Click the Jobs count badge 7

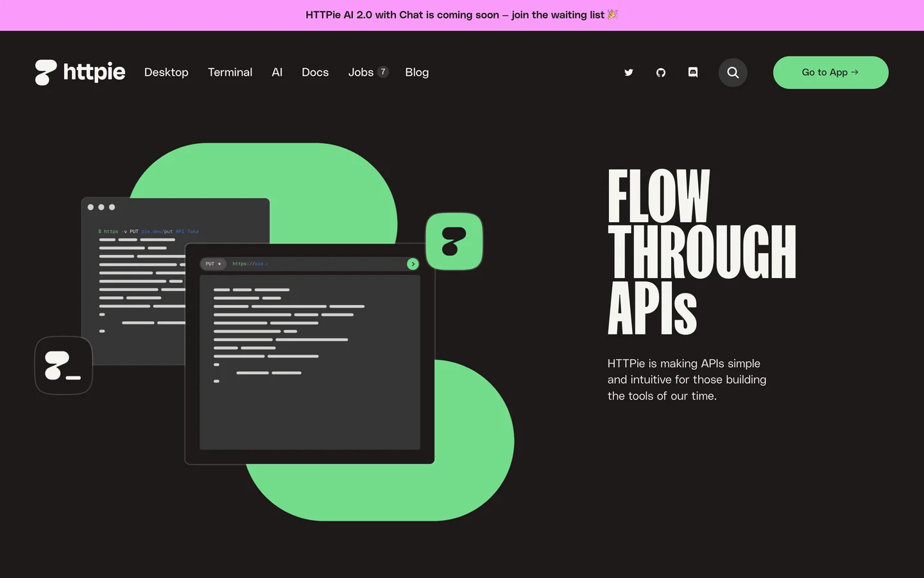click(x=383, y=72)
